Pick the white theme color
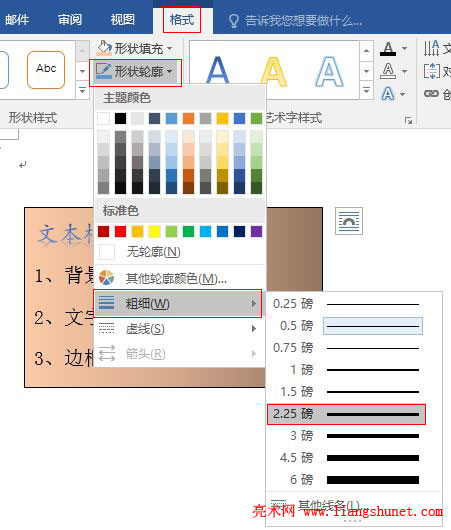Image resolution: width=451 pixels, height=530 pixels. click(103, 118)
